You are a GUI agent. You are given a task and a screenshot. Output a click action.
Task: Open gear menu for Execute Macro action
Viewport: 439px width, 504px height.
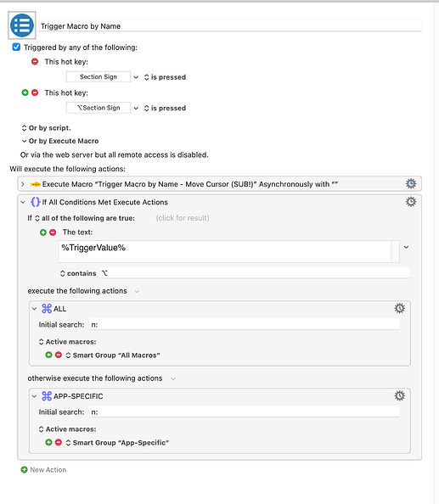coord(411,184)
